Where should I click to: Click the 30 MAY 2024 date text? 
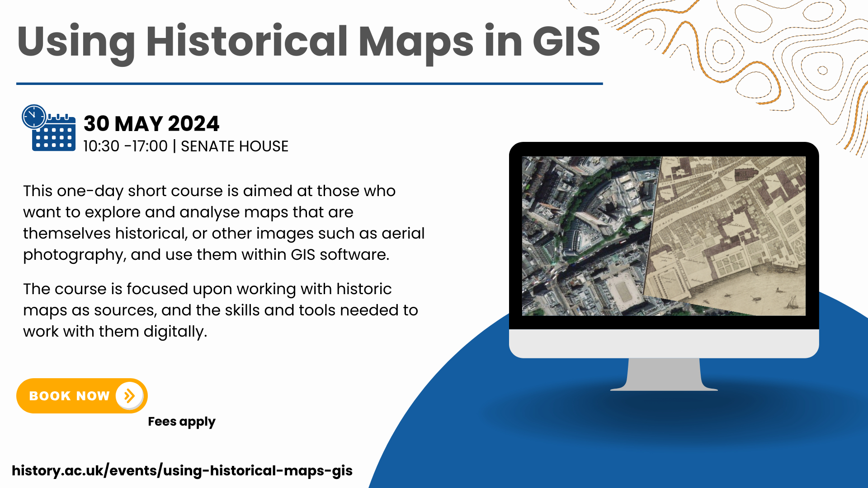[x=151, y=124]
